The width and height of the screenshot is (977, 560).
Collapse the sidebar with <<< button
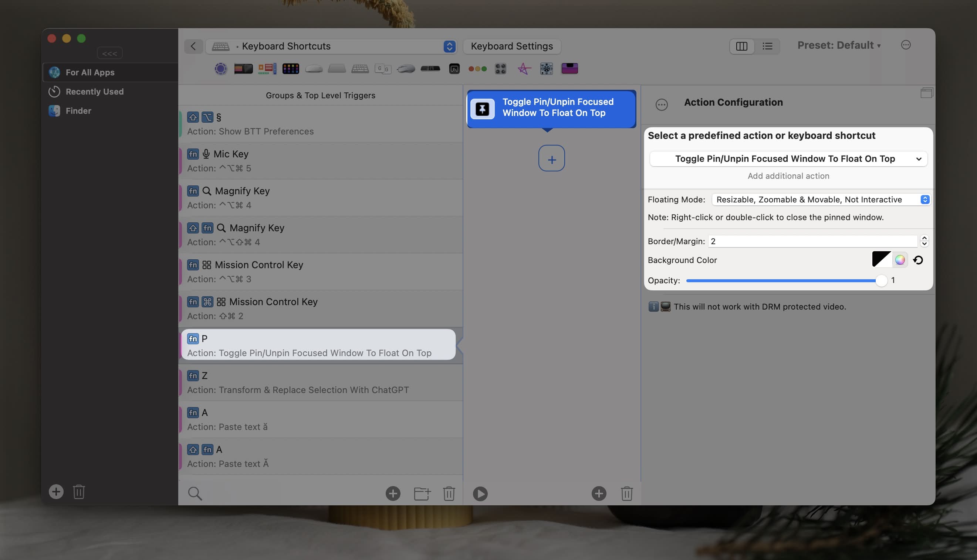(110, 54)
